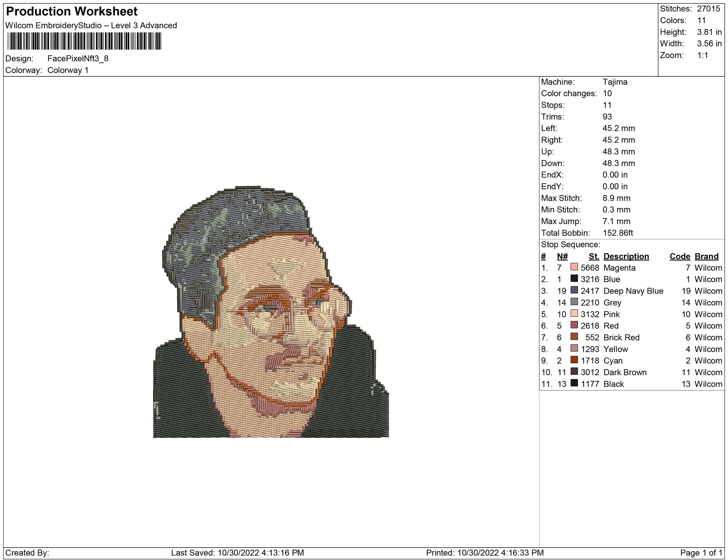Viewport: 728px width, 560px height.
Task: Pick the Brick Red thread swatch
Action: (x=574, y=337)
